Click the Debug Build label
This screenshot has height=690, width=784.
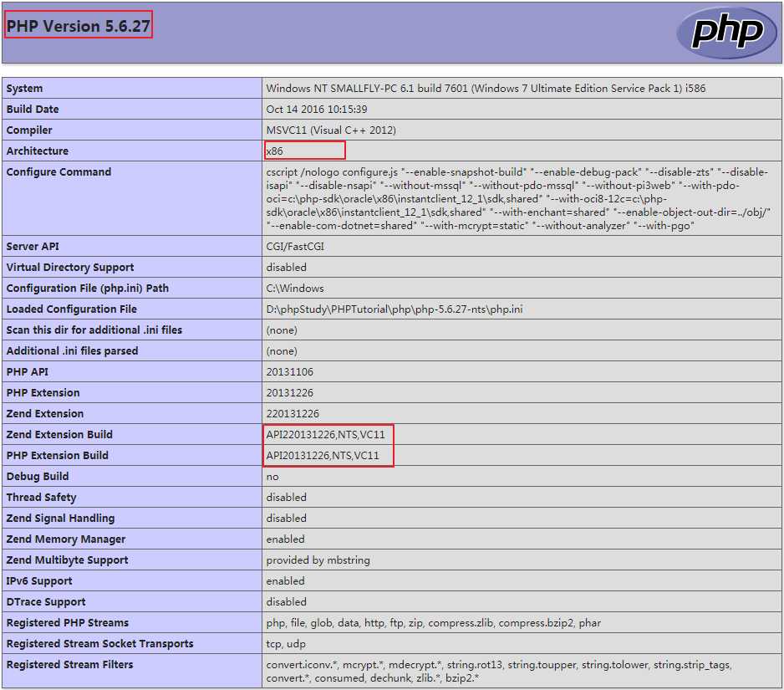click(38, 477)
